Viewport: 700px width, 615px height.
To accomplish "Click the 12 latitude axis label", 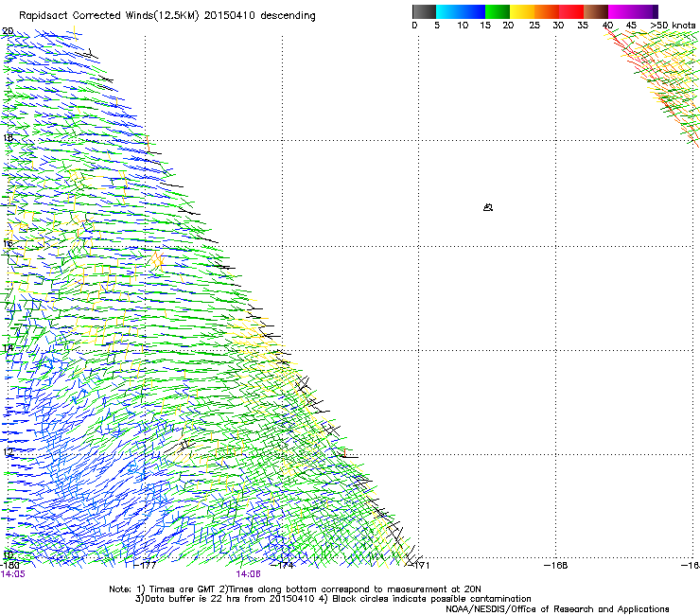I will coord(8,452).
